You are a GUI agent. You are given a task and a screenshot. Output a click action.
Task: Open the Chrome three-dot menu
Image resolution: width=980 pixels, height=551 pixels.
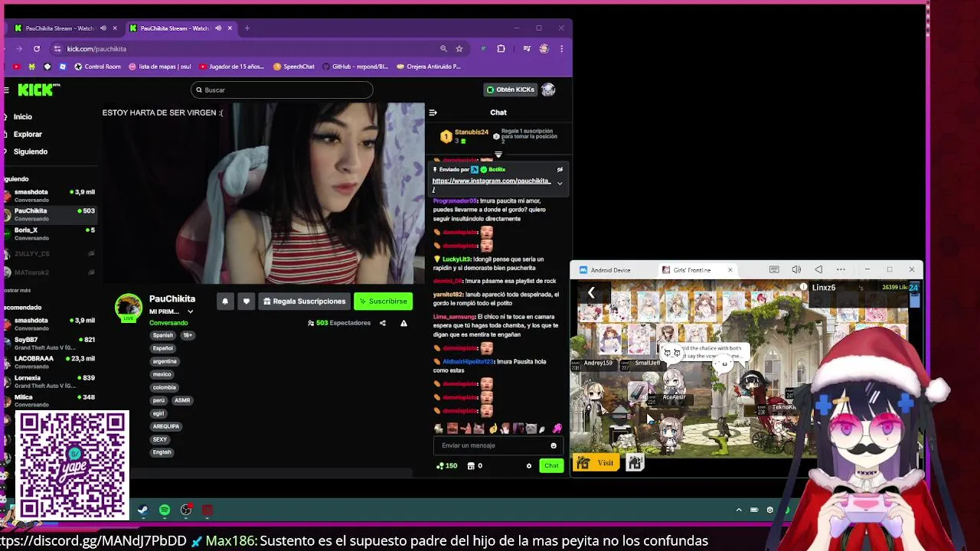coord(561,49)
